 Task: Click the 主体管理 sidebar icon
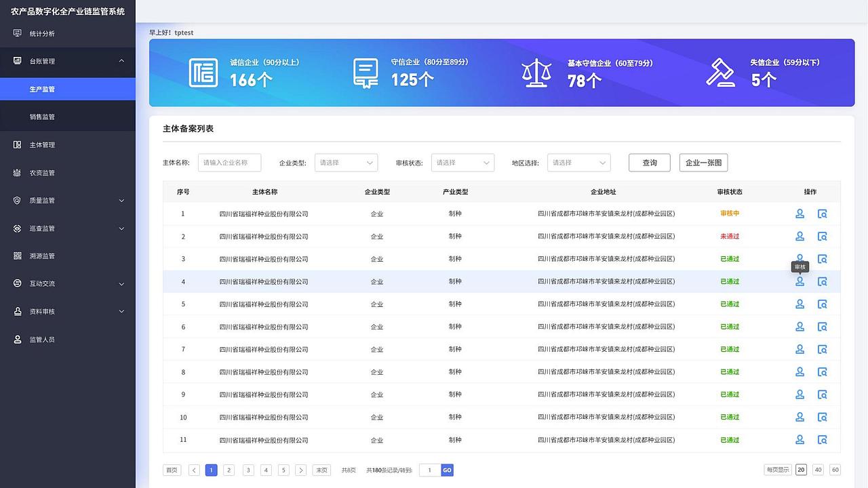pyautogui.click(x=18, y=145)
